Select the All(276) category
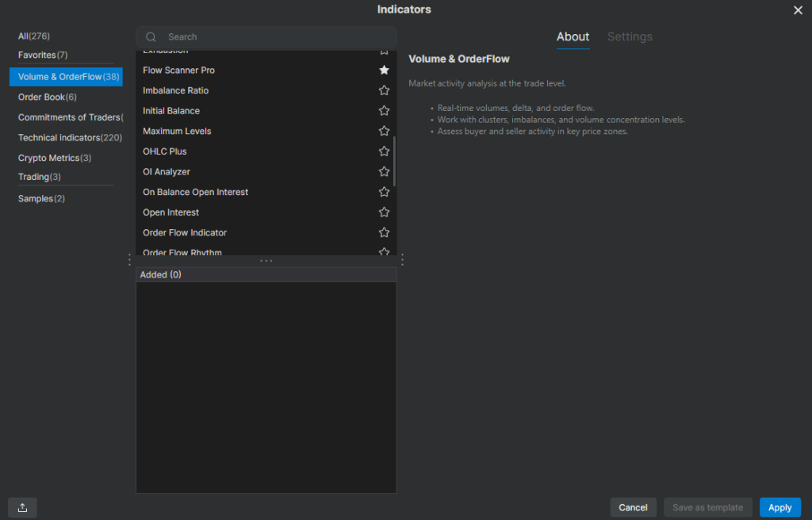The height and width of the screenshot is (520, 812). pyautogui.click(x=34, y=36)
